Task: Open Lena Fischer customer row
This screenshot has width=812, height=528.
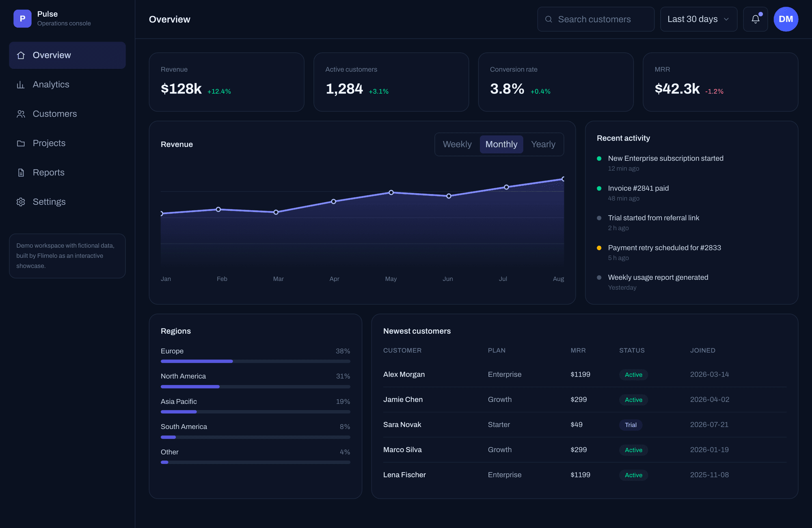Action: coord(585,475)
